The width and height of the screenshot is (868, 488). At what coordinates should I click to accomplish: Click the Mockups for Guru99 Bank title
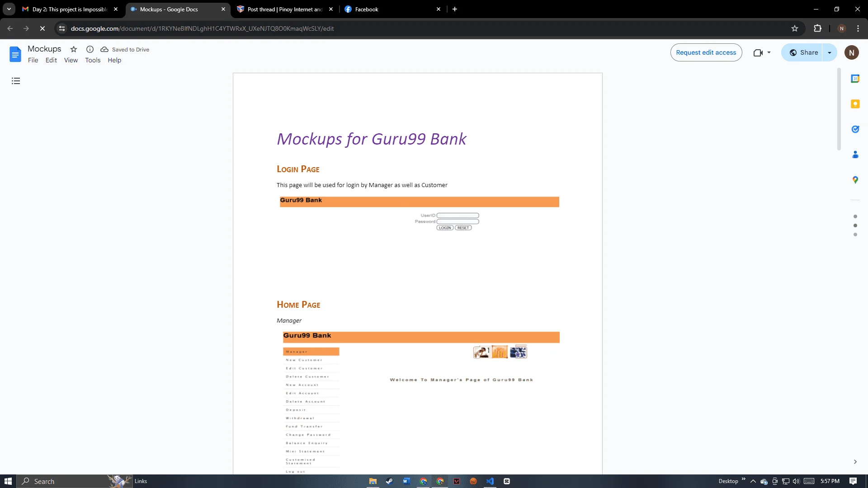[x=371, y=139]
